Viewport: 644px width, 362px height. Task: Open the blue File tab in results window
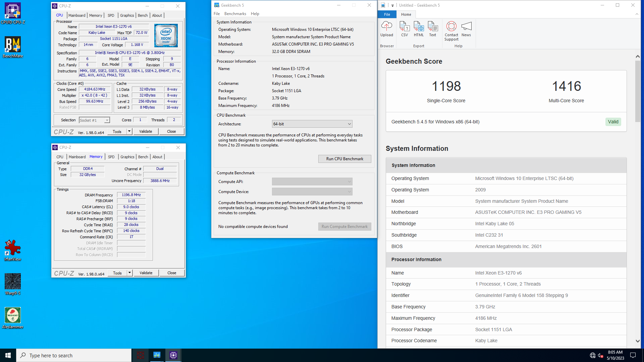[387, 14]
